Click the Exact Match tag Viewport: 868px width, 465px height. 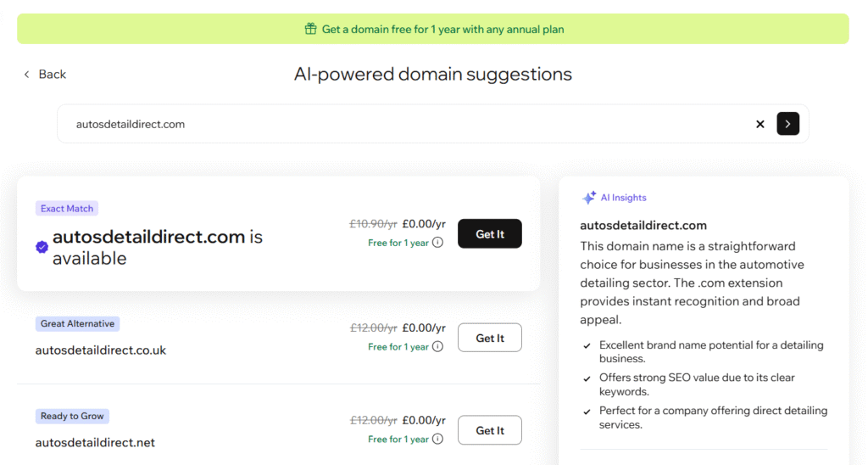(x=67, y=208)
